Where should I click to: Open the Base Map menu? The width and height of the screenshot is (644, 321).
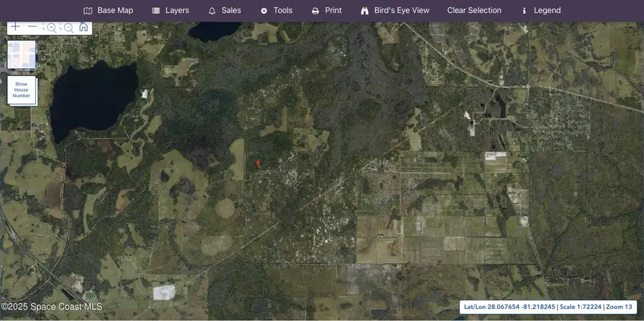tap(109, 11)
